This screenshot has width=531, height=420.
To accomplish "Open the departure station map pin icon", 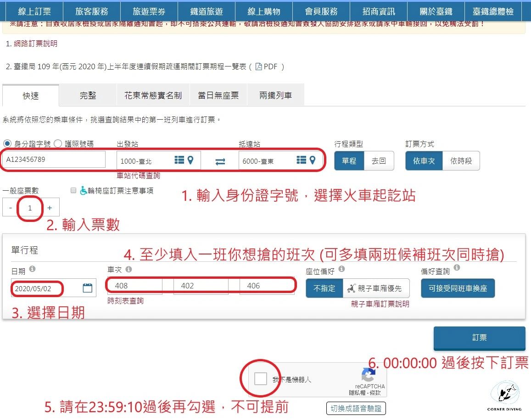I will (x=190, y=160).
